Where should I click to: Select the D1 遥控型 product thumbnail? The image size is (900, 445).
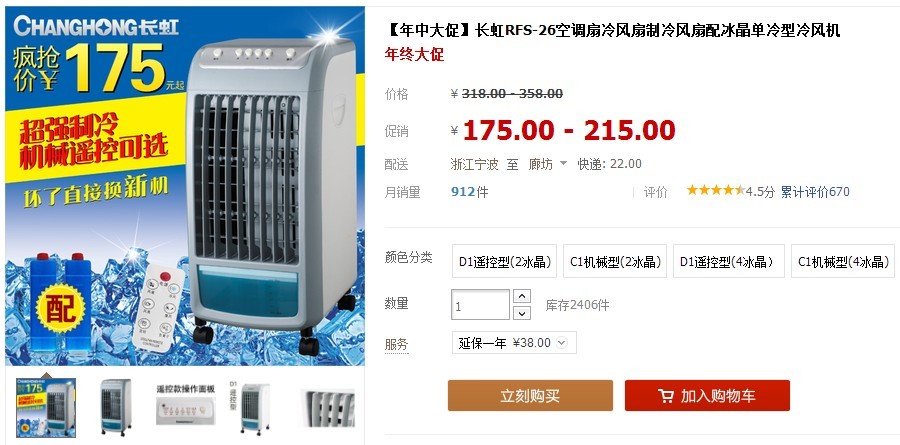[x=250, y=408]
